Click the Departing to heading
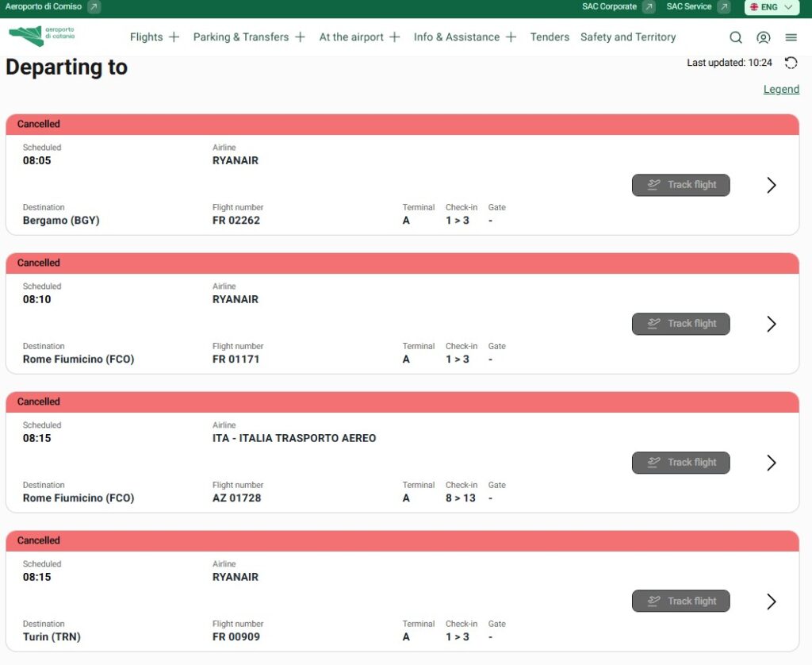The image size is (812, 665). 67,67
